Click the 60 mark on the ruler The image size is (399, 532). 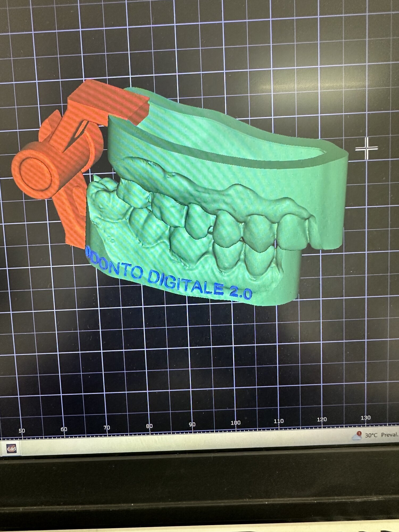point(64,429)
